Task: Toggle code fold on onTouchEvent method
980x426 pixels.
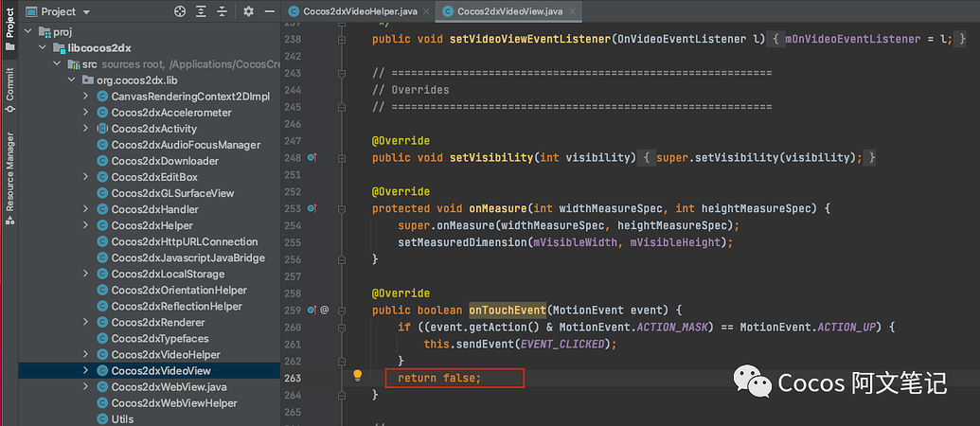Action: pyautogui.click(x=344, y=310)
